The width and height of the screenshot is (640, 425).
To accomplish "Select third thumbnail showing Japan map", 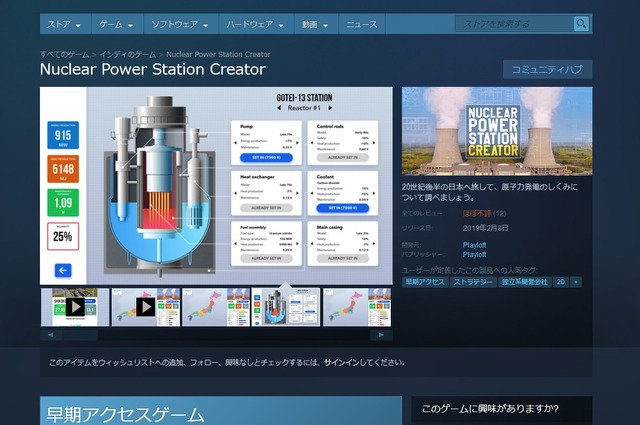I will [216, 307].
